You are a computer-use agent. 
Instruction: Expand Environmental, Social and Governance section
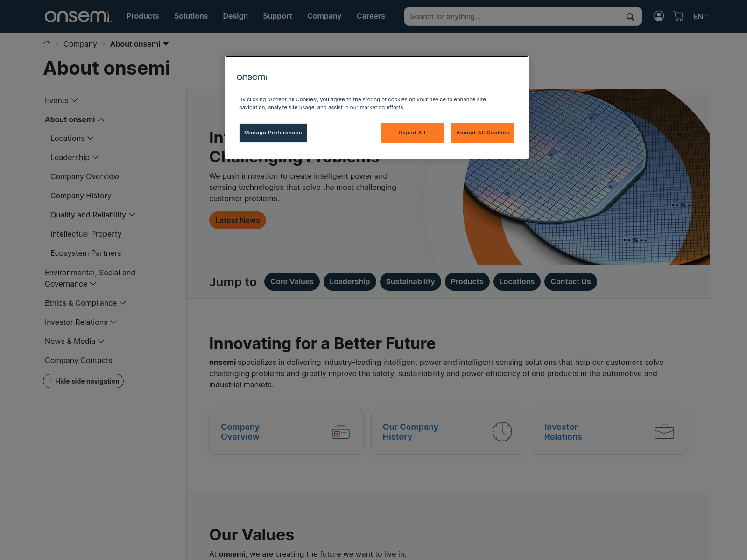click(93, 284)
